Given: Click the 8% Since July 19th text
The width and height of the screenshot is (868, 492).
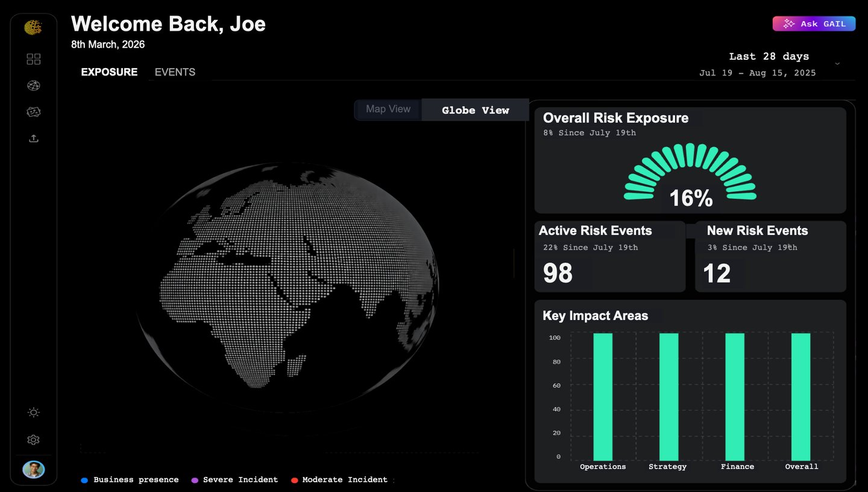Looking at the screenshot, I should [590, 133].
